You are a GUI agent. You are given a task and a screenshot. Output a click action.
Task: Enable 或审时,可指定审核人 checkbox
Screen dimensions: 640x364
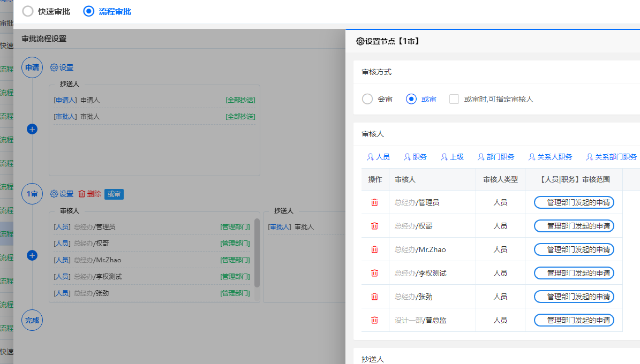(454, 99)
